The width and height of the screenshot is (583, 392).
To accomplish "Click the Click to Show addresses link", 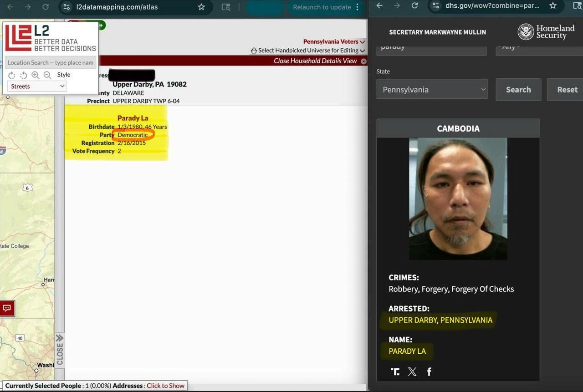I will click(165, 386).
